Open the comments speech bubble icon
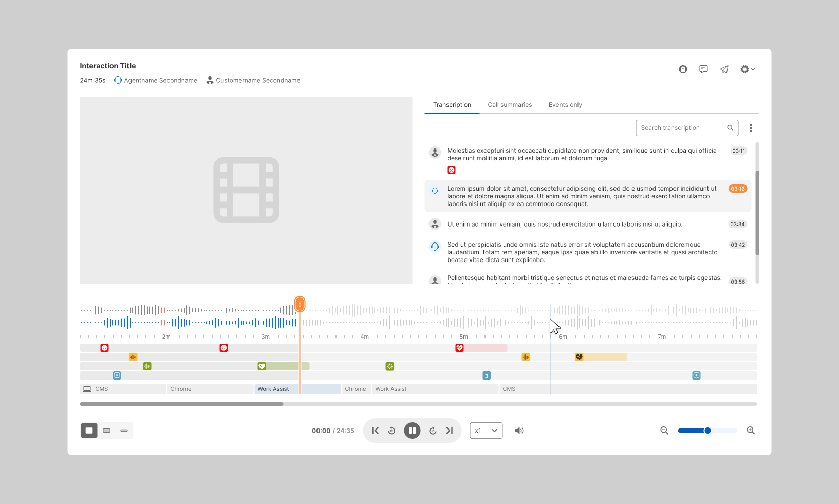 pos(703,69)
